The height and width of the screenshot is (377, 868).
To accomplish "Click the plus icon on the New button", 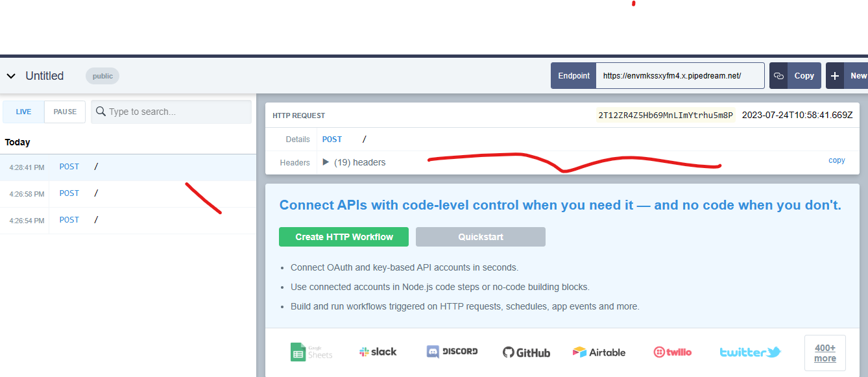I will (x=835, y=75).
